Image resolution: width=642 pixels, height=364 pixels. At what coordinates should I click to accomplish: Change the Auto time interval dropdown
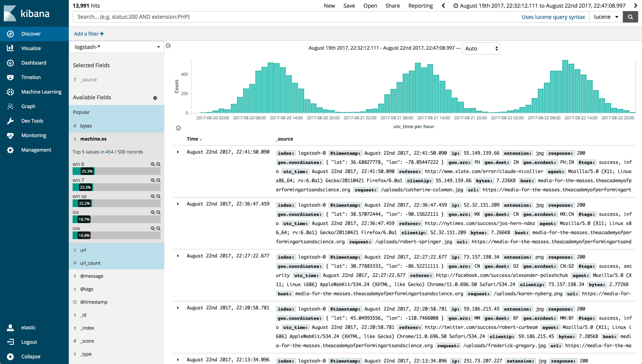480,48
